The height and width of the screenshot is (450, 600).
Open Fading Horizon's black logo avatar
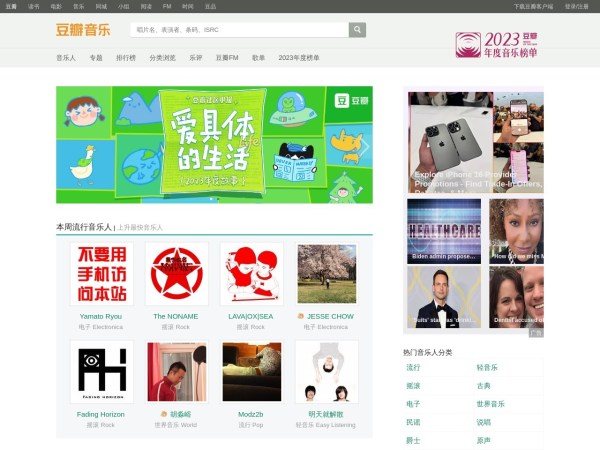pyautogui.click(x=101, y=372)
